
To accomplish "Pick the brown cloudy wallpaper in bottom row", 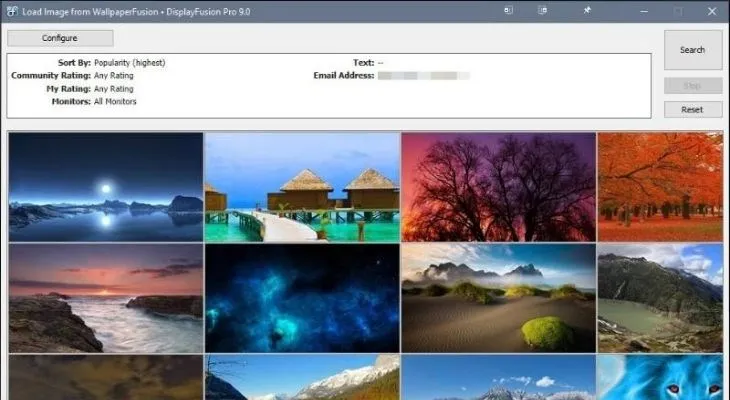I will (x=106, y=377).
